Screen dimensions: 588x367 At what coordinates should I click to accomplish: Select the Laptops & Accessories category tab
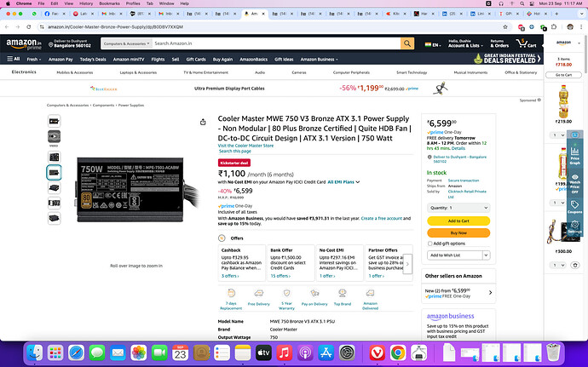point(138,72)
